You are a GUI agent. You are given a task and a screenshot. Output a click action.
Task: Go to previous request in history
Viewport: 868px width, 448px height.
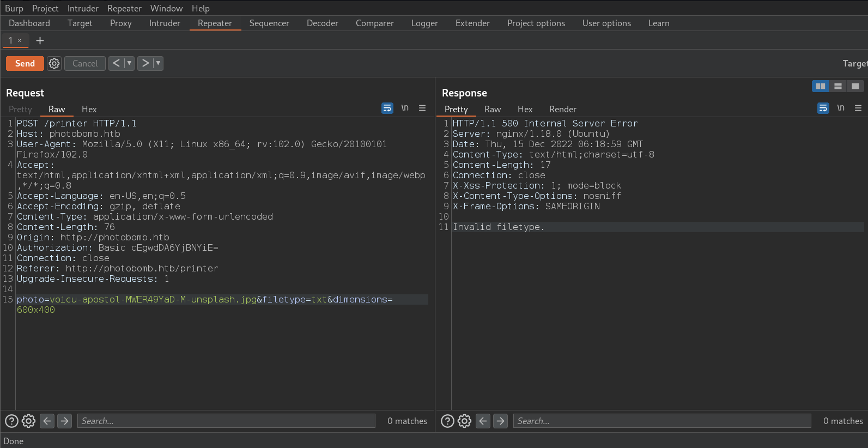click(x=116, y=63)
